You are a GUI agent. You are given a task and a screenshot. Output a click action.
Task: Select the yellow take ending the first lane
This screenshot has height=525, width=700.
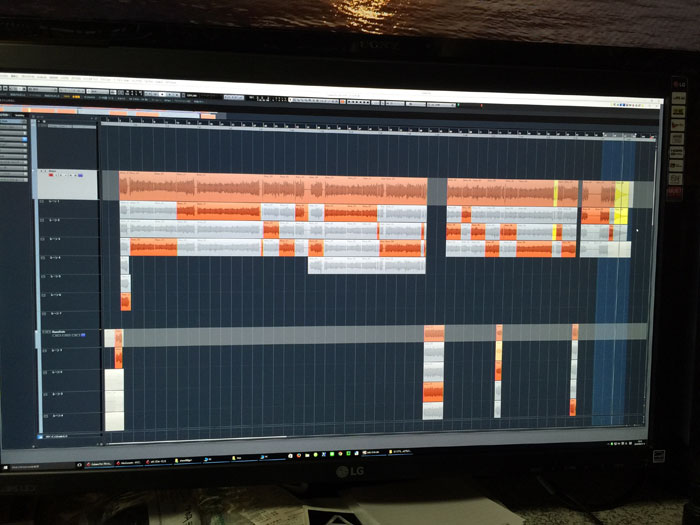pos(621,216)
